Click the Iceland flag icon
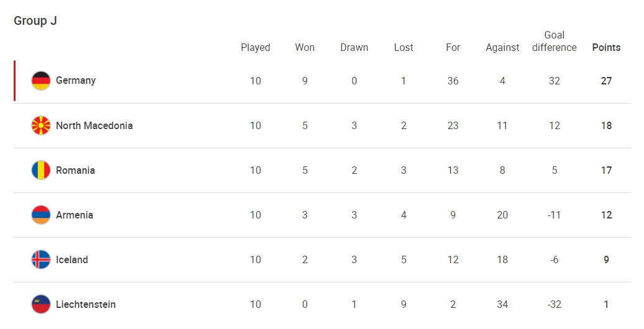This screenshot has width=644, height=329. pyautogui.click(x=41, y=259)
